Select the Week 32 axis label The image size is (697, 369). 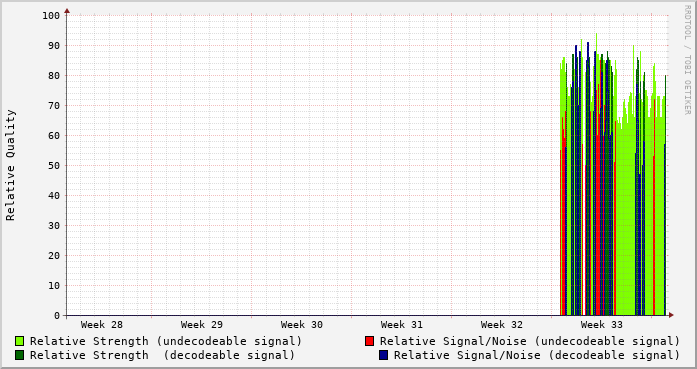tap(501, 325)
